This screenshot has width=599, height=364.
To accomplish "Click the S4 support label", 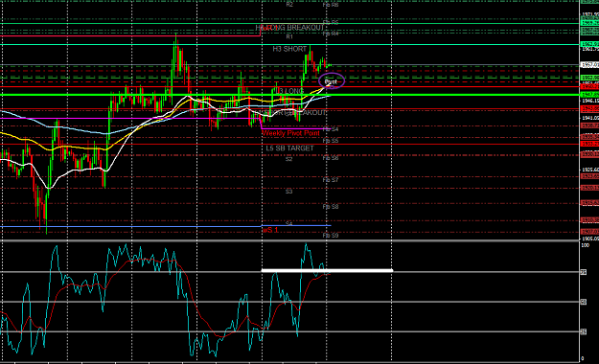I will click(289, 223).
